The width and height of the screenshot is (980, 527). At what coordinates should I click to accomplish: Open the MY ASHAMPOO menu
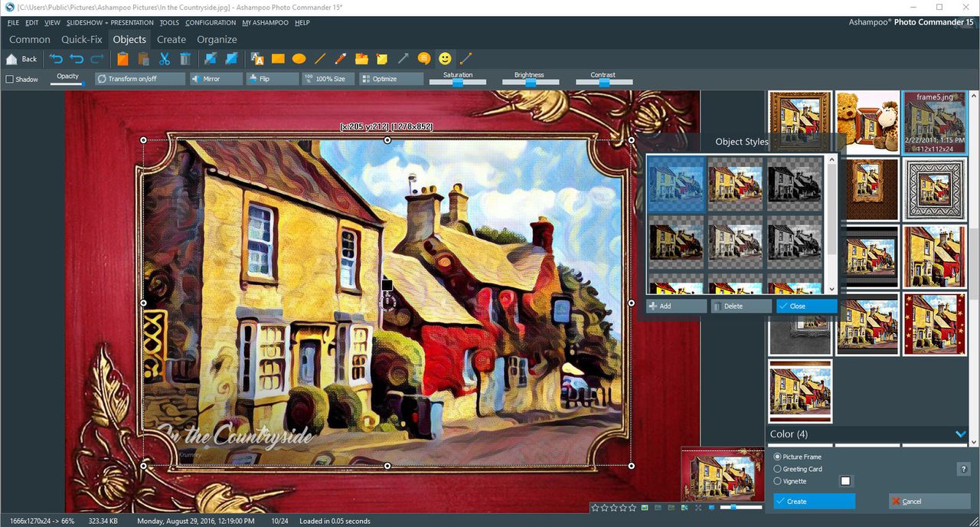click(x=265, y=23)
